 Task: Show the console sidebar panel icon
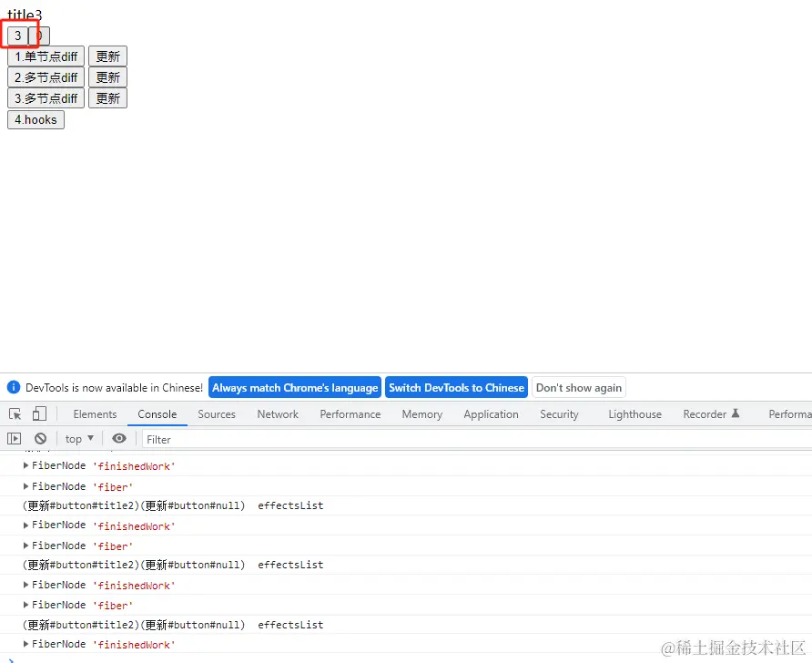[14, 439]
